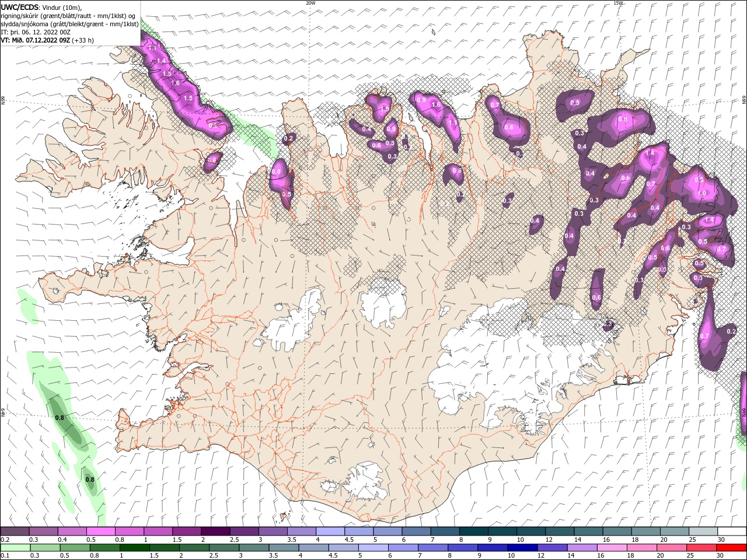The height and width of the screenshot is (560, 747).
Task: Click the lower legend violet swatch for 12
Action: point(551,547)
